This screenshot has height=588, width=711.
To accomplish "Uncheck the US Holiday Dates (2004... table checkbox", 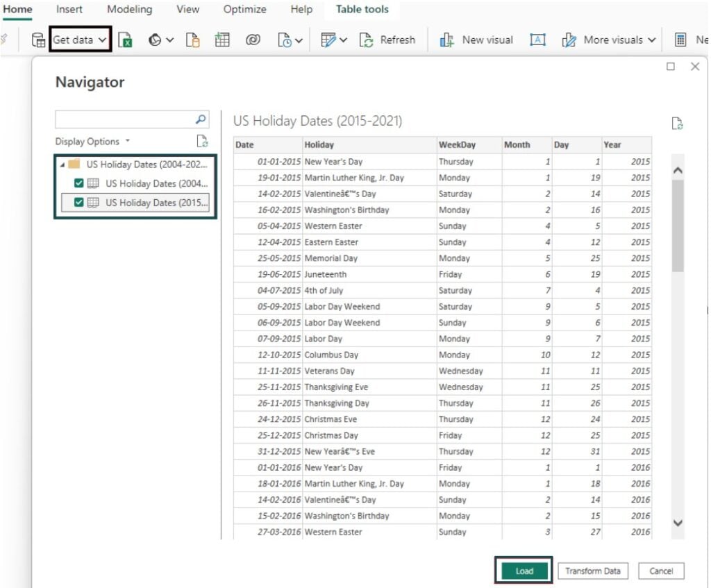I will pyautogui.click(x=79, y=183).
